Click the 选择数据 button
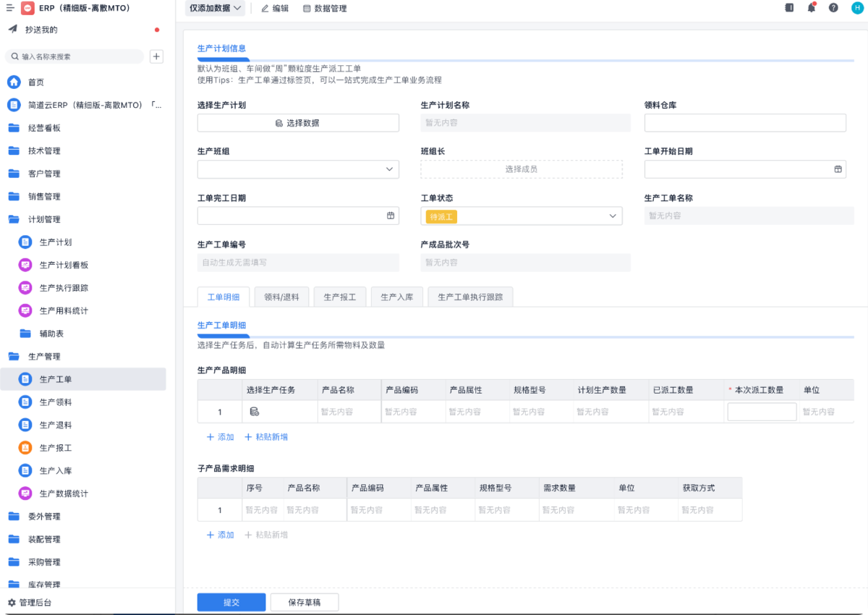Image resolution: width=868 pixels, height=615 pixels. click(298, 123)
